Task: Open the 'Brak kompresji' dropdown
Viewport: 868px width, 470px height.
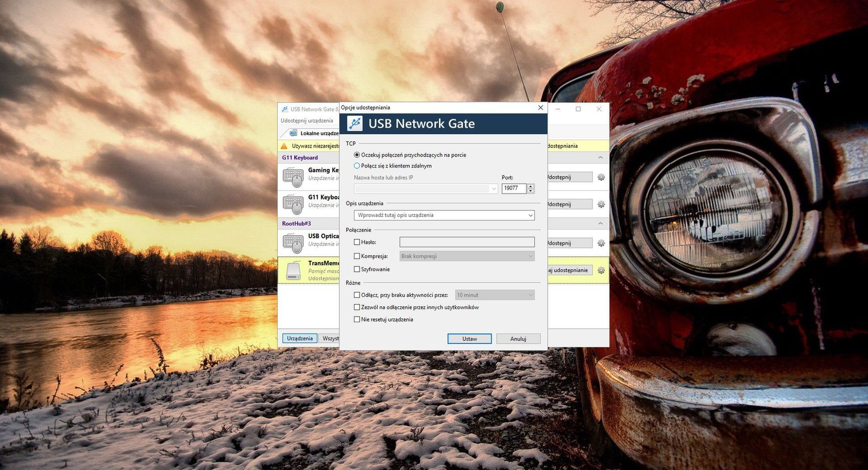Action: coord(467,256)
